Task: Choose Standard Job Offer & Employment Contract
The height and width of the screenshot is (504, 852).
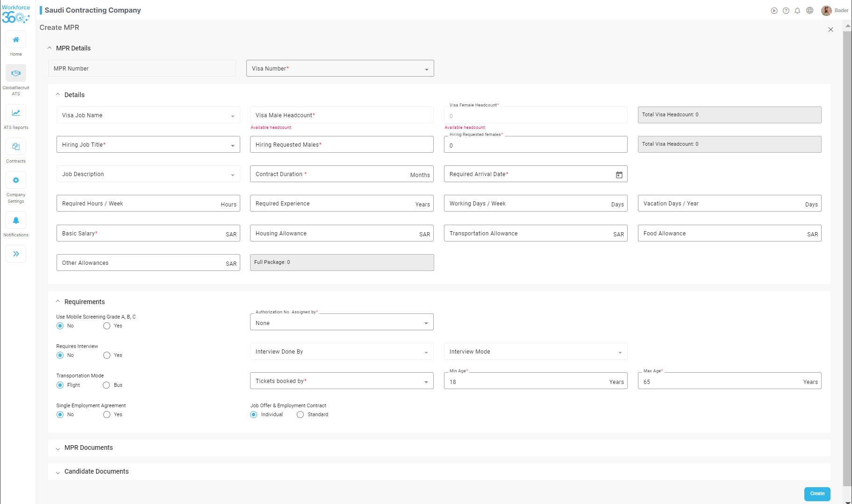Action: click(x=301, y=415)
